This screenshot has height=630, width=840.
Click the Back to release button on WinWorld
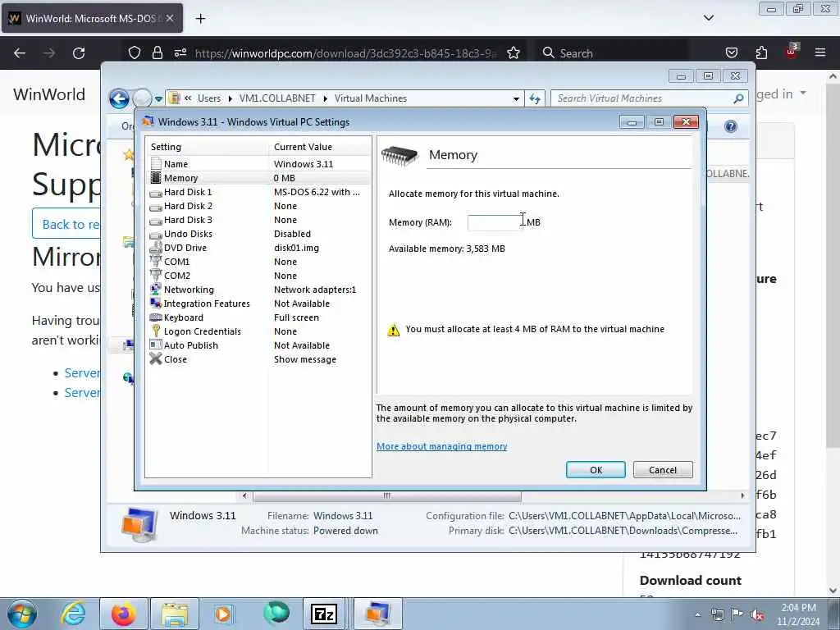click(x=67, y=224)
